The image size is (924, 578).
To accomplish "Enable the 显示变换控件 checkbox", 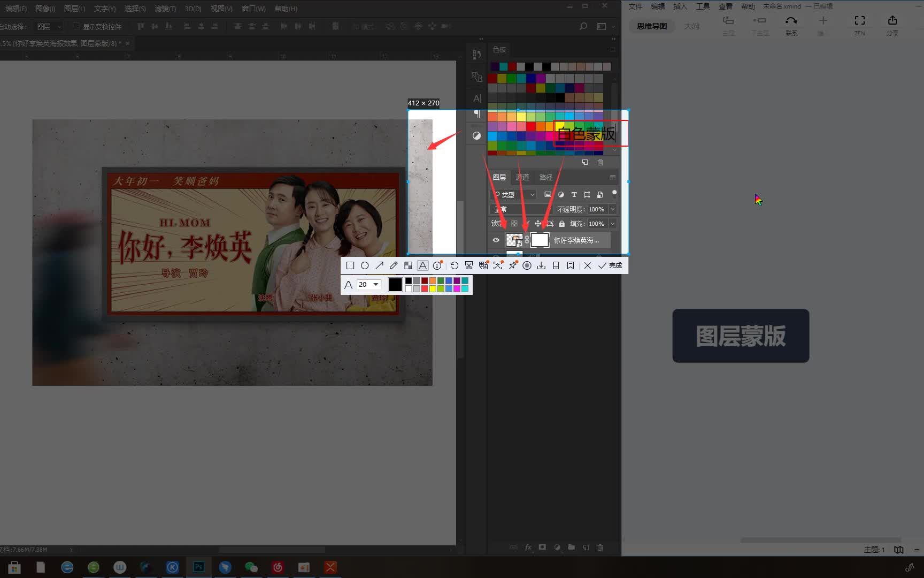I will click(x=76, y=26).
